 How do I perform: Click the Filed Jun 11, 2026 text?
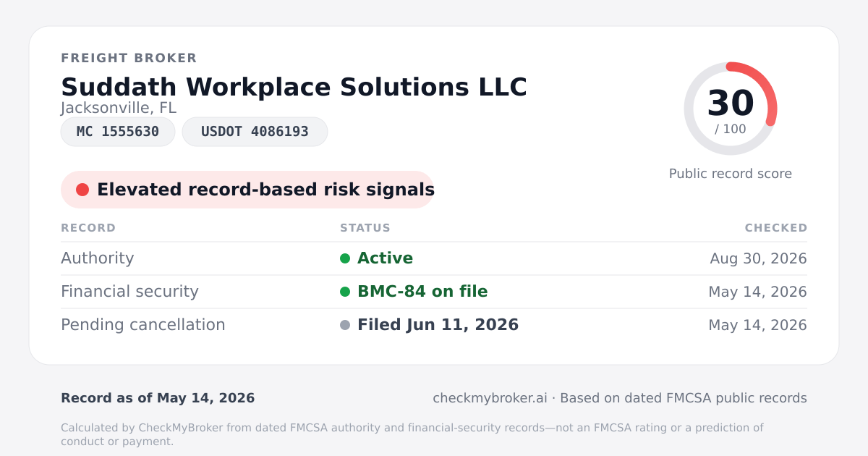coord(438,325)
